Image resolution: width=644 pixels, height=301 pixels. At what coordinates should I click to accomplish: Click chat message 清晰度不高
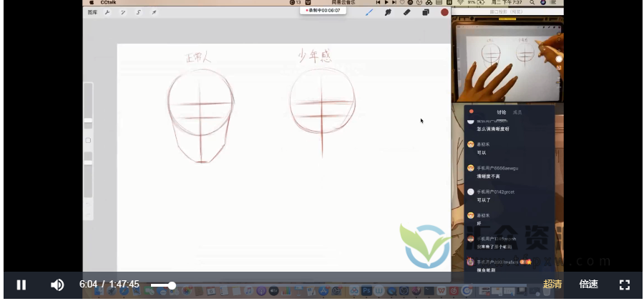click(488, 176)
